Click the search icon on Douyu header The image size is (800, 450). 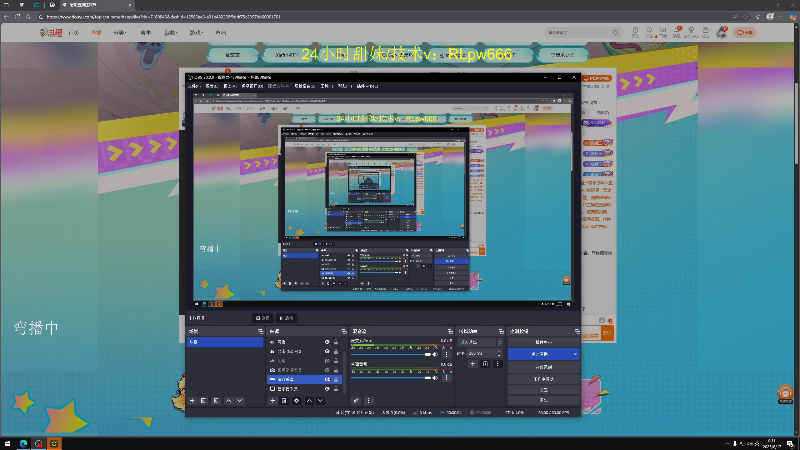click(616, 33)
